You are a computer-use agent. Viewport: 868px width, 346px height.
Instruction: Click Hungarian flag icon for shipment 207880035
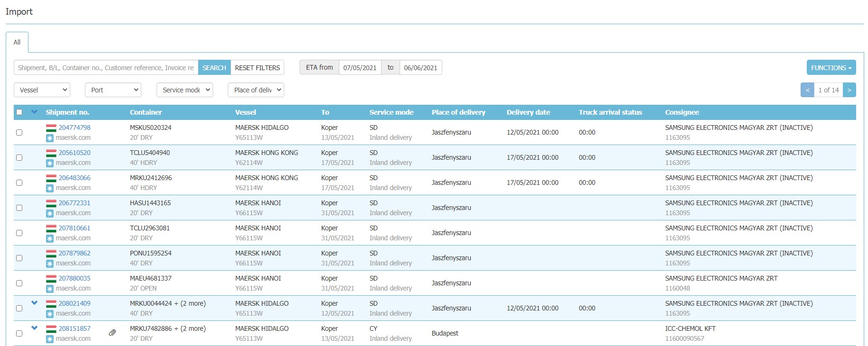pyautogui.click(x=51, y=278)
